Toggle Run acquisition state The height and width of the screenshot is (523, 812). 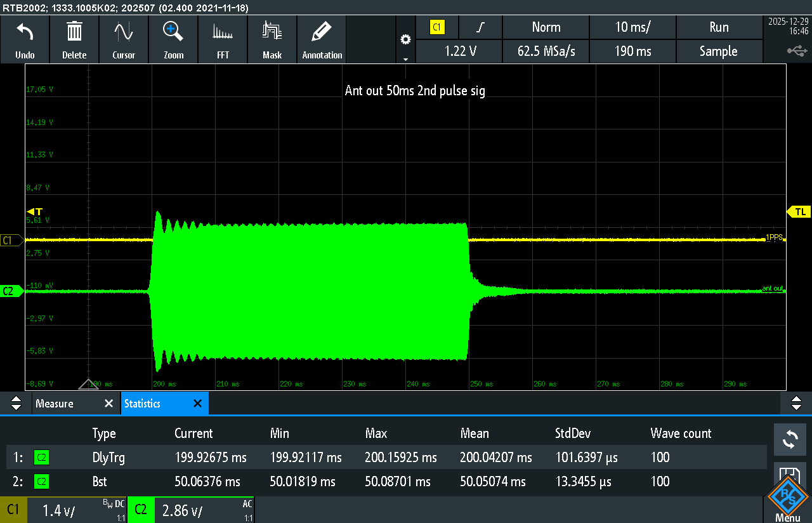(718, 27)
